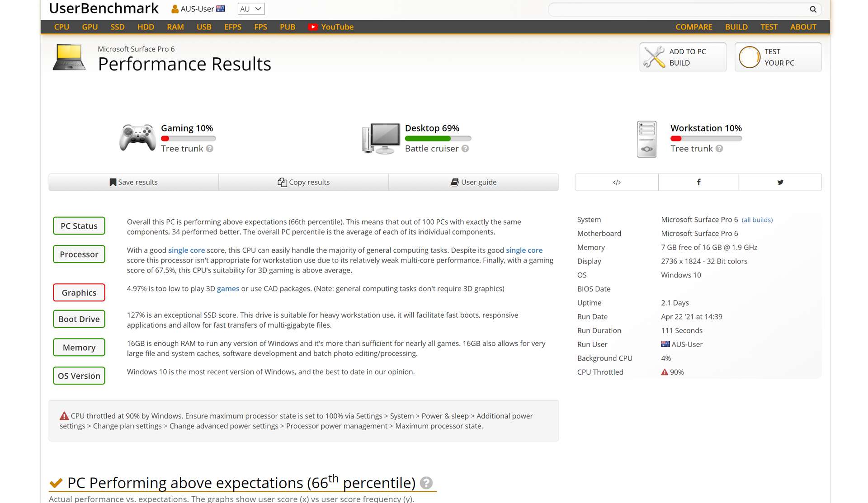Image resolution: width=868 pixels, height=503 pixels.
Task: Open the (all builds) link
Action: pos(757,220)
